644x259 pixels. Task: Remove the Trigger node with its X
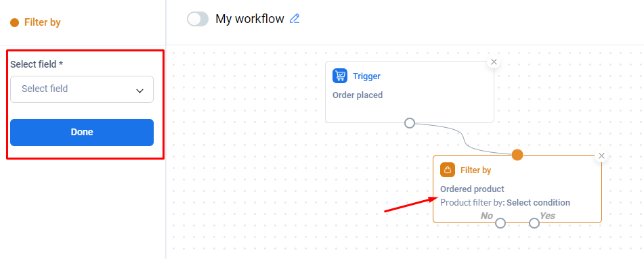point(494,62)
